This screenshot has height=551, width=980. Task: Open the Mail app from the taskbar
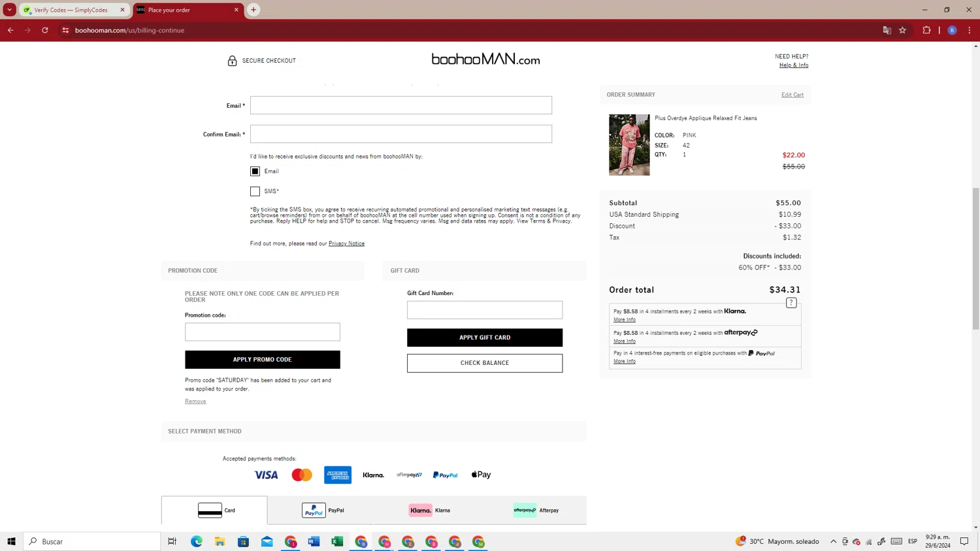click(x=267, y=541)
